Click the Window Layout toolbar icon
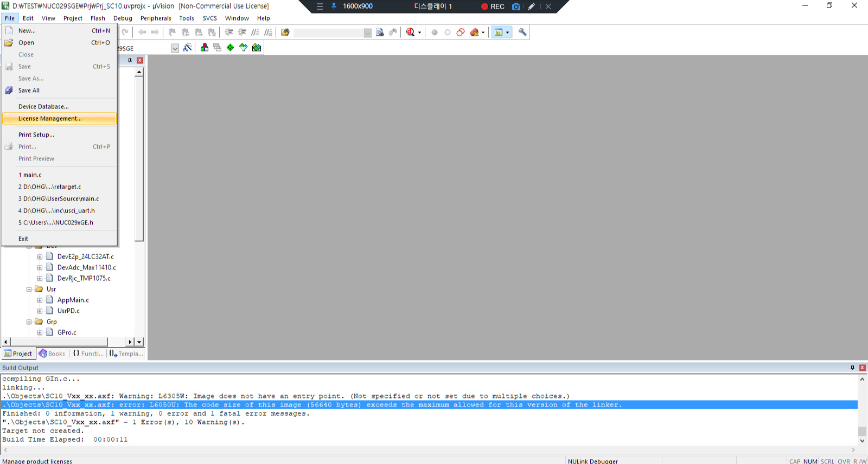This screenshot has width=868, height=464. tap(499, 32)
